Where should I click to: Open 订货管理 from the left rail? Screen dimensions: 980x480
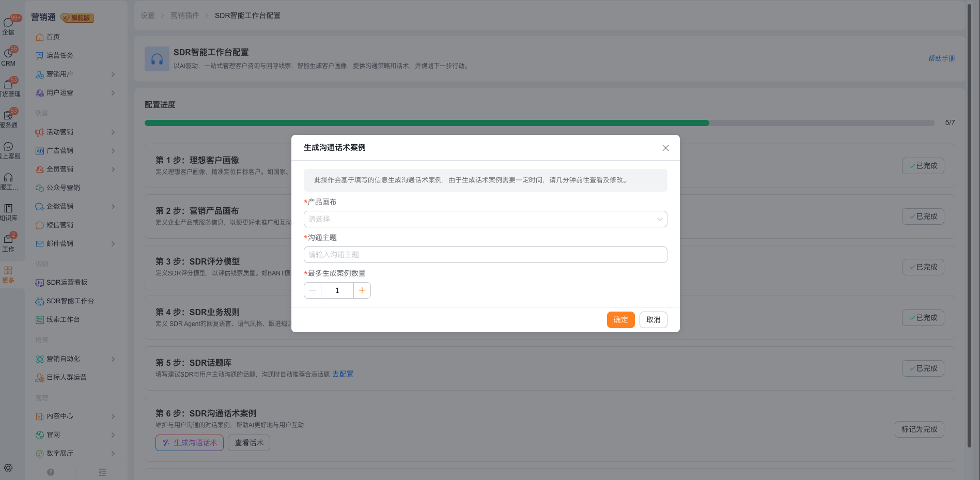(8, 88)
